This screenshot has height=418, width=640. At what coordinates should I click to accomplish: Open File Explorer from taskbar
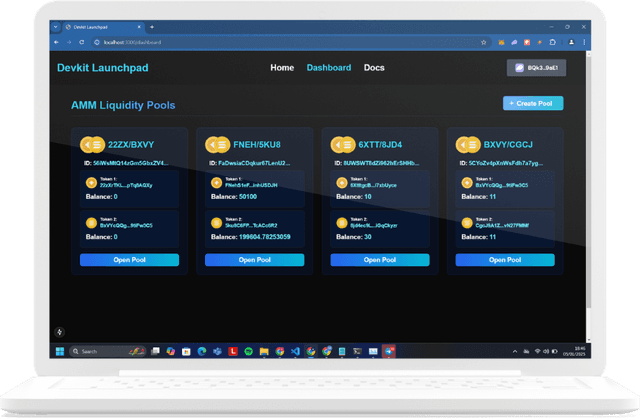point(264,351)
